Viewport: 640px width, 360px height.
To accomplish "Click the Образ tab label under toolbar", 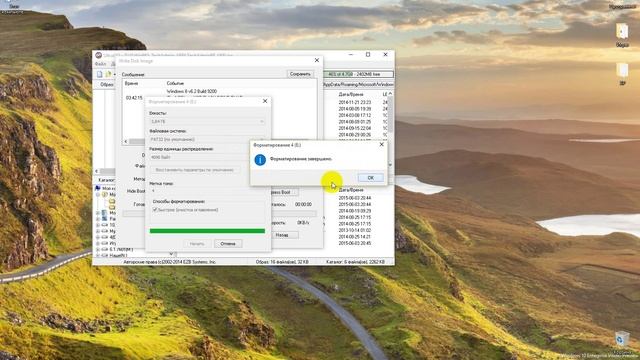I will click(x=107, y=84).
